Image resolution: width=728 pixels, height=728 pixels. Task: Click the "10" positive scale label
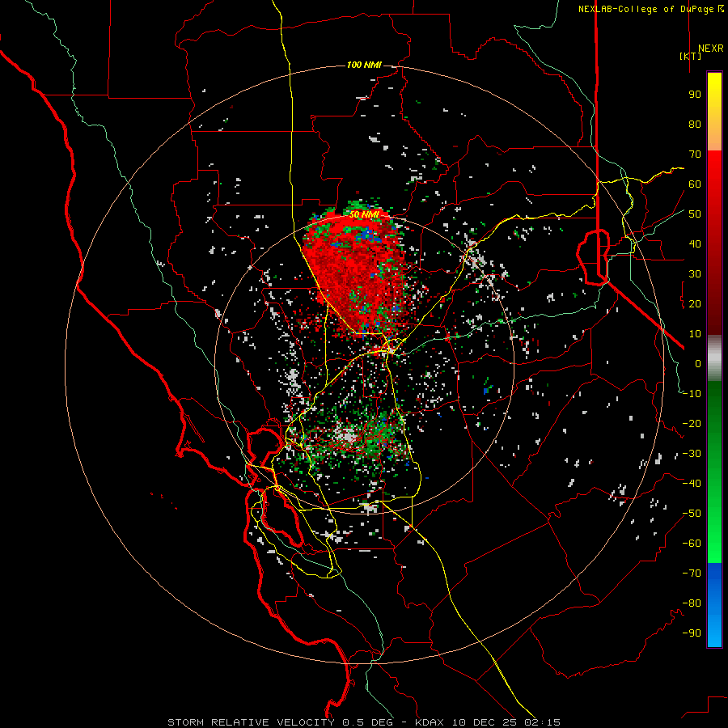tap(695, 334)
